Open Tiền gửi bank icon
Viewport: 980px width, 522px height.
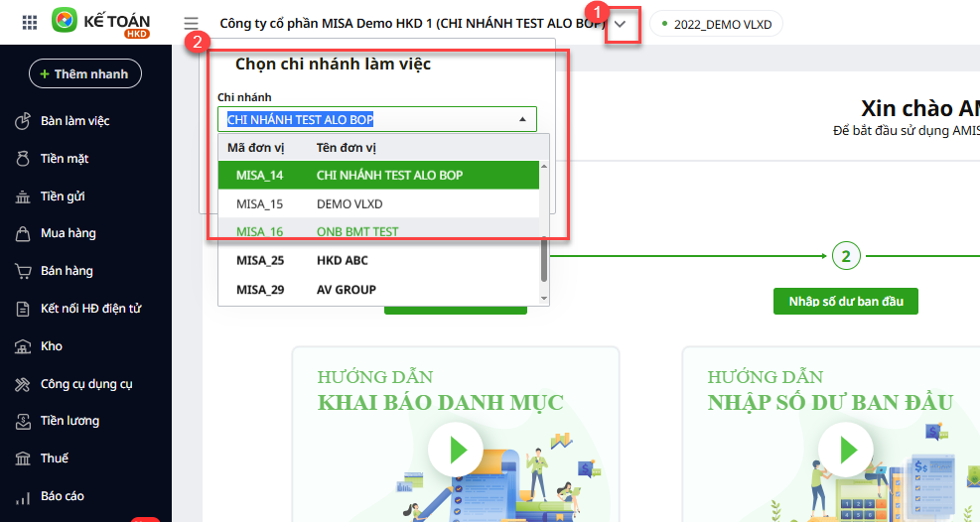coord(23,196)
